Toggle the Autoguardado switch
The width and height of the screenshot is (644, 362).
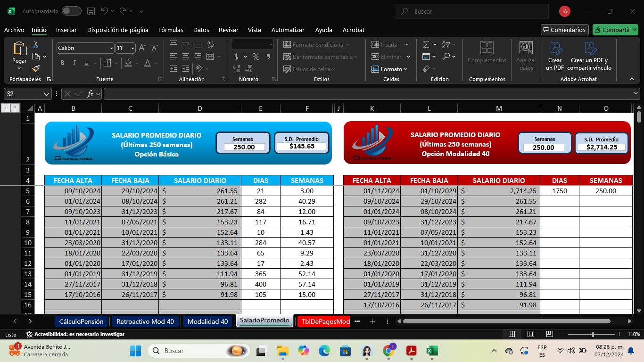pos(71,11)
